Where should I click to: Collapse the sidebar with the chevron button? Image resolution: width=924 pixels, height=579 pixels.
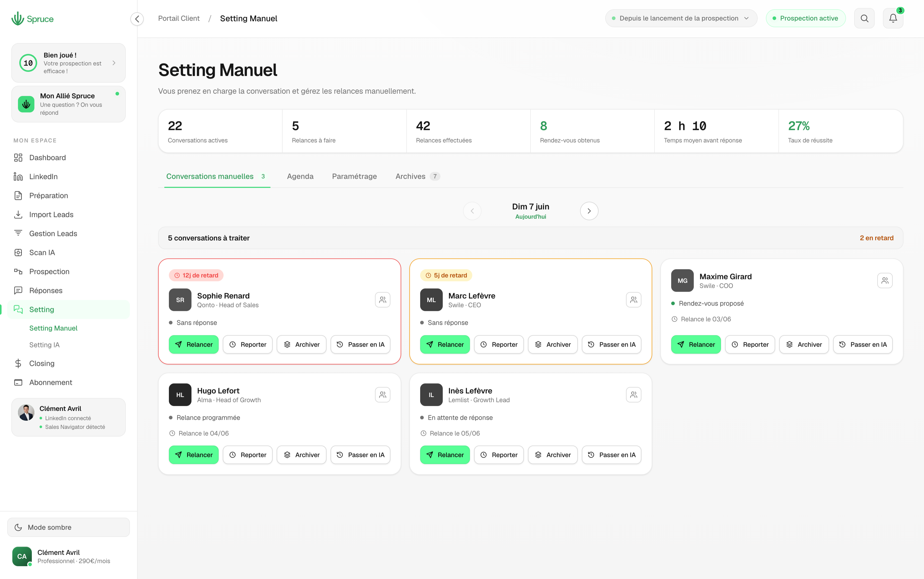137,19
